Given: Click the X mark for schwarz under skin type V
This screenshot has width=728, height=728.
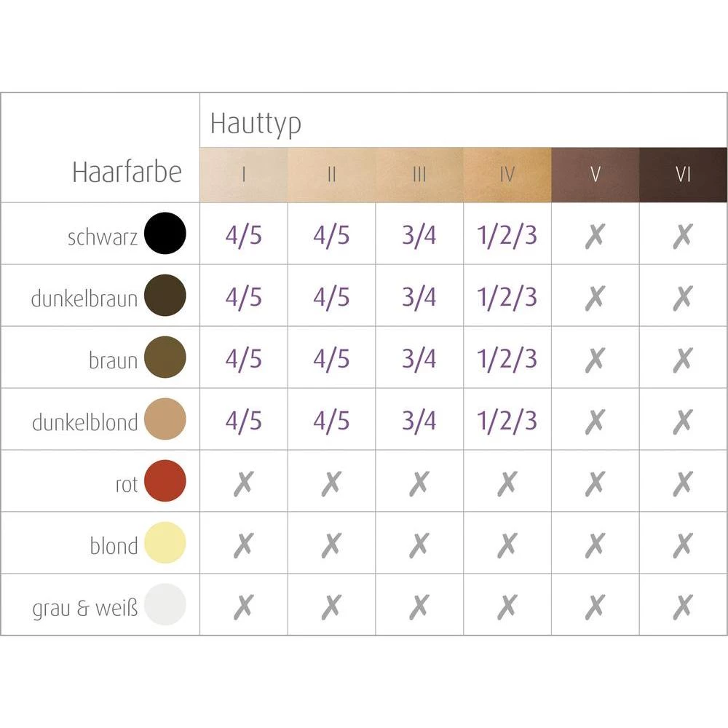Looking at the screenshot, I should pyautogui.click(x=595, y=235).
